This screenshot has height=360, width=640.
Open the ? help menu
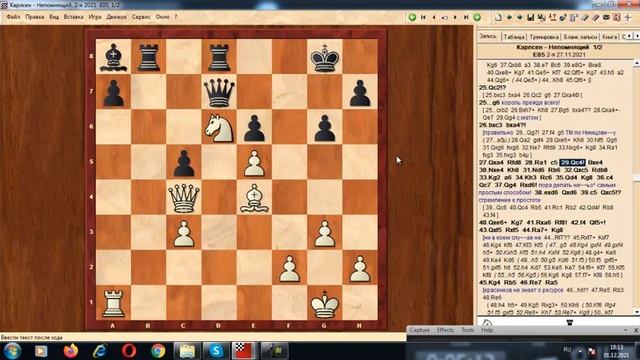[176, 17]
